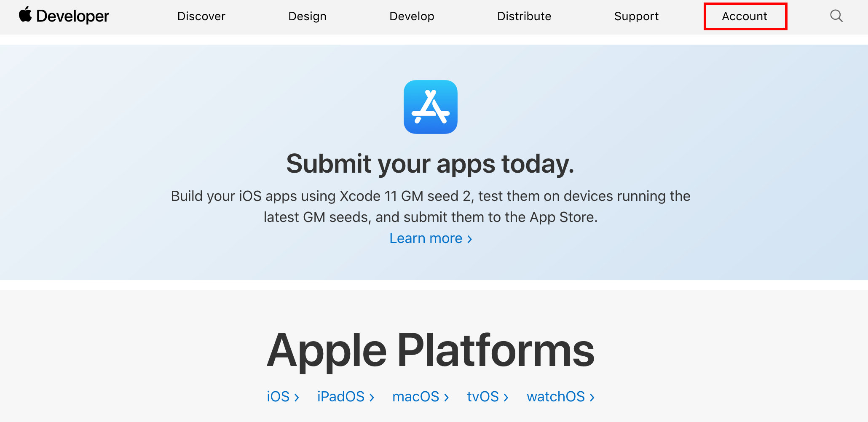Click the watchOS link
Viewport: 868px width, 422px height.
click(x=556, y=396)
